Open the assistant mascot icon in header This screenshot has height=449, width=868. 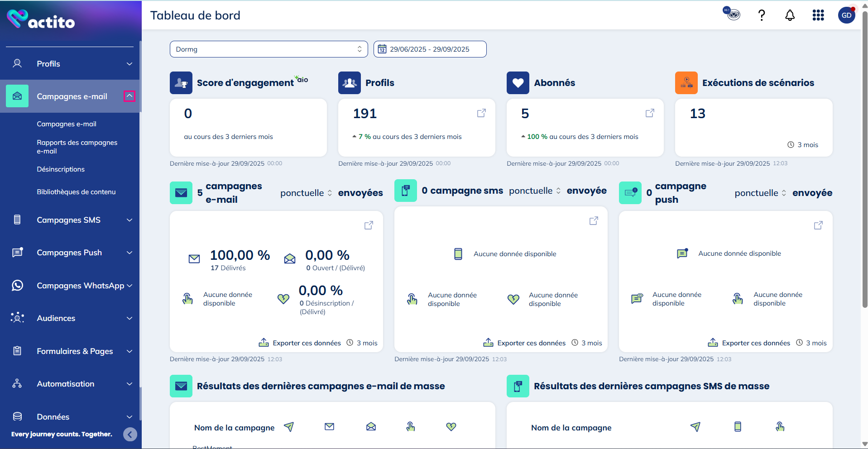[731, 14]
